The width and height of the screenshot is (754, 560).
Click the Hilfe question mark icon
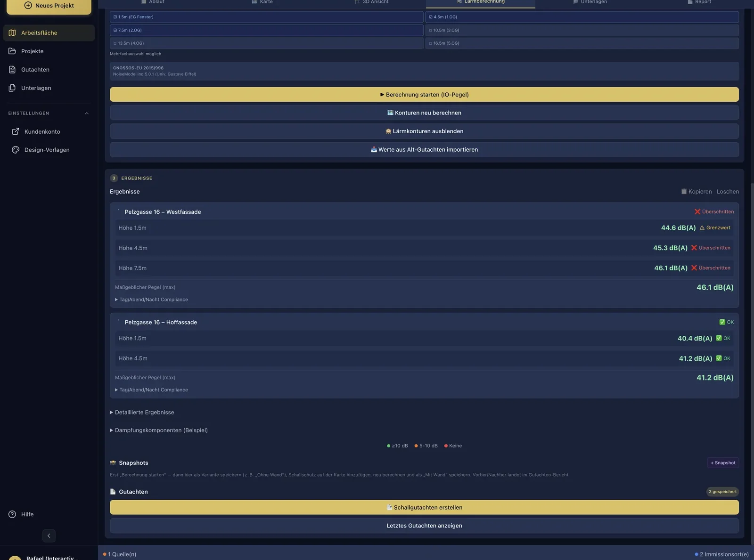pos(12,514)
